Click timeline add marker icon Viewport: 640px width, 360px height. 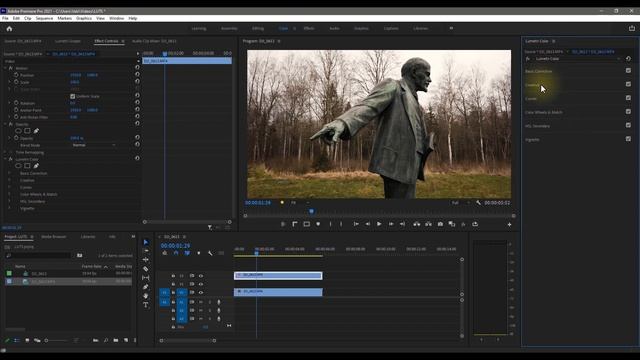199,253
